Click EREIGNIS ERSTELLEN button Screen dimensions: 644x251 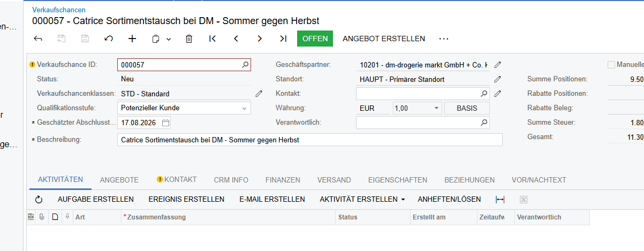[x=186, y=199]
